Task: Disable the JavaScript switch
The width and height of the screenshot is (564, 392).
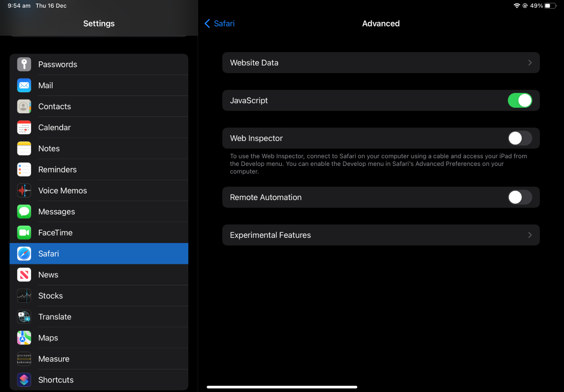Action: tap(520, 101)
